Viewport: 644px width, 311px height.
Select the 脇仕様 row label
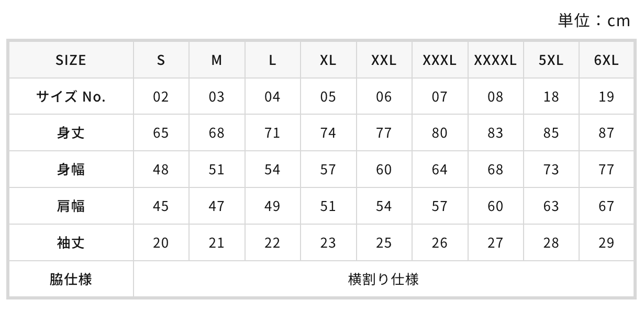[x=71, y=279]
